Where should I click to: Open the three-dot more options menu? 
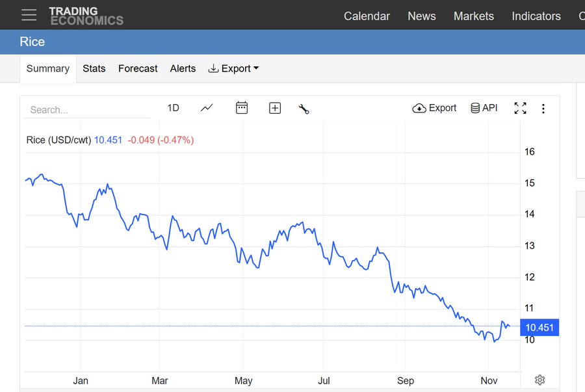pyautogui.click(x=543, y=109)
